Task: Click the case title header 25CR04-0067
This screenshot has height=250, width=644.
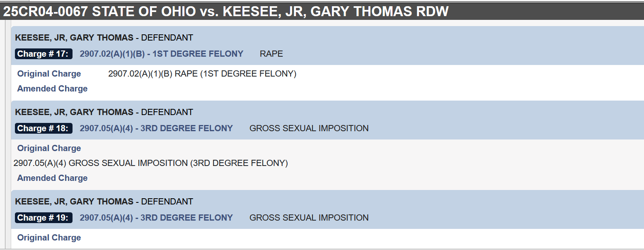Action: pos(226,11)
